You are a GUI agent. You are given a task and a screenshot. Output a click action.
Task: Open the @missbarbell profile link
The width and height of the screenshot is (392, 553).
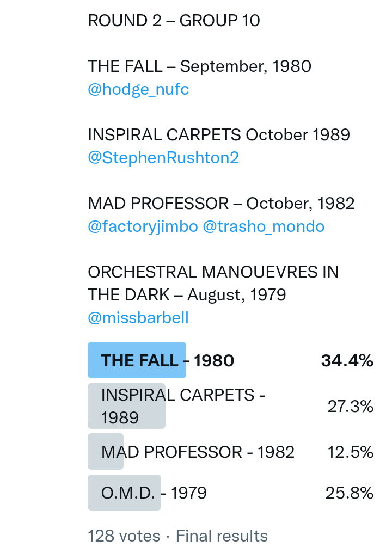138,318
